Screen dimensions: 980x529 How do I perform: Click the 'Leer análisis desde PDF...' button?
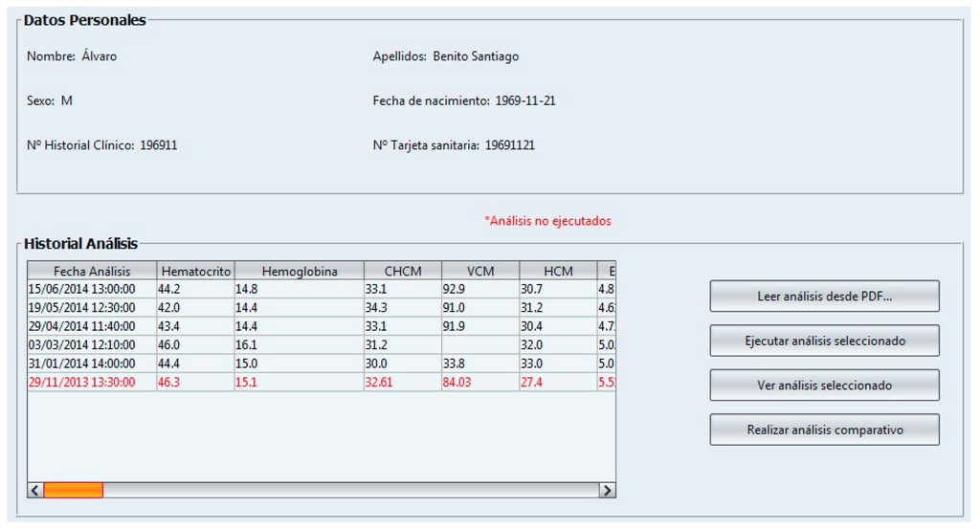[x=824, y=297]
